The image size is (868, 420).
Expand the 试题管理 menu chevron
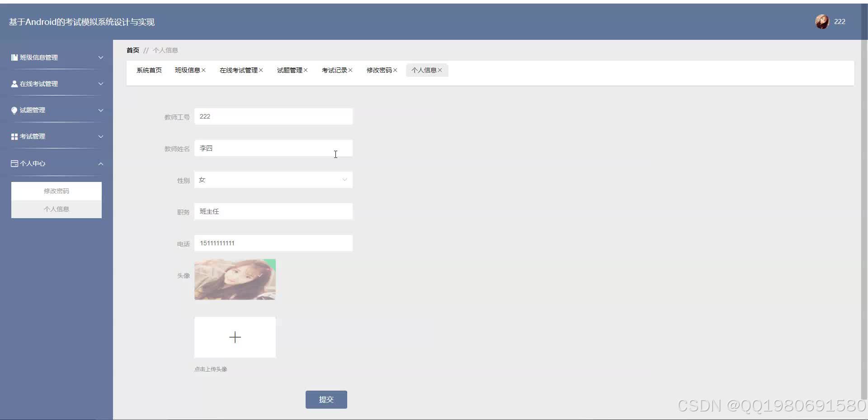point(101,110)
